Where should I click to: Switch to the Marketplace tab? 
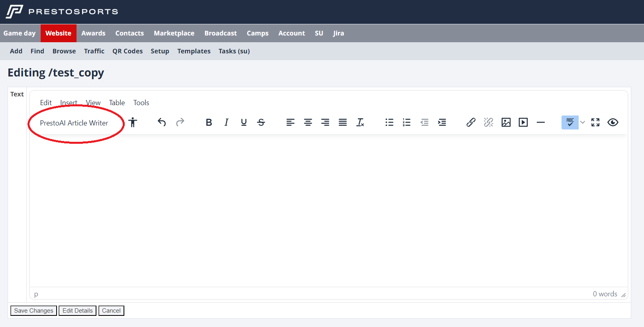click(x=174, y=33)
